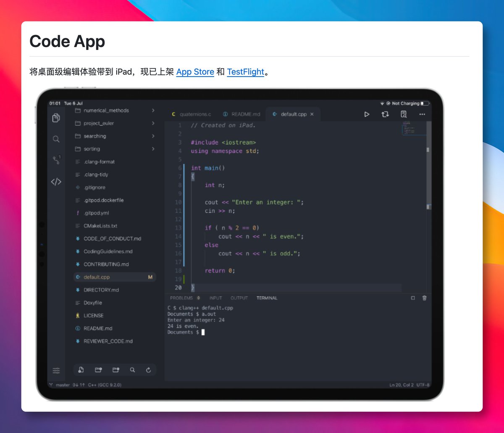This screenshot has width=504, height=433.
Task: Open the OUTPUT panel tab
Action: [x=239, y=298]
